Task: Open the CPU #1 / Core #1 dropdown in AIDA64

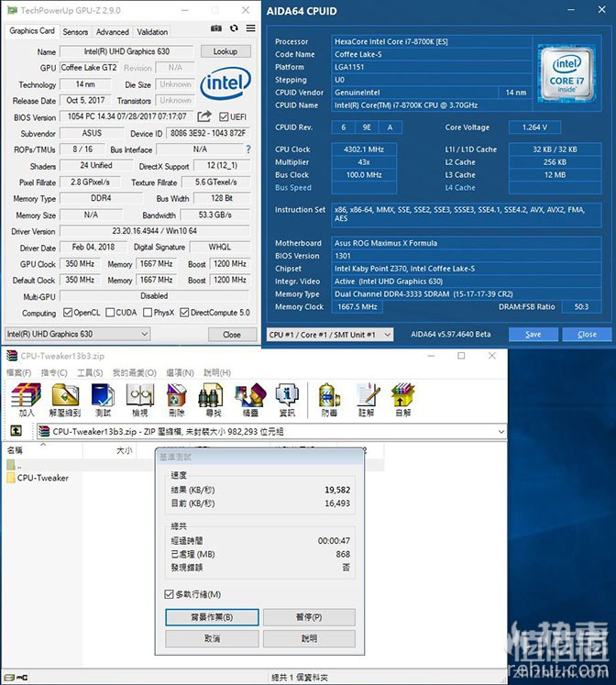Action: tap(330, 335)
